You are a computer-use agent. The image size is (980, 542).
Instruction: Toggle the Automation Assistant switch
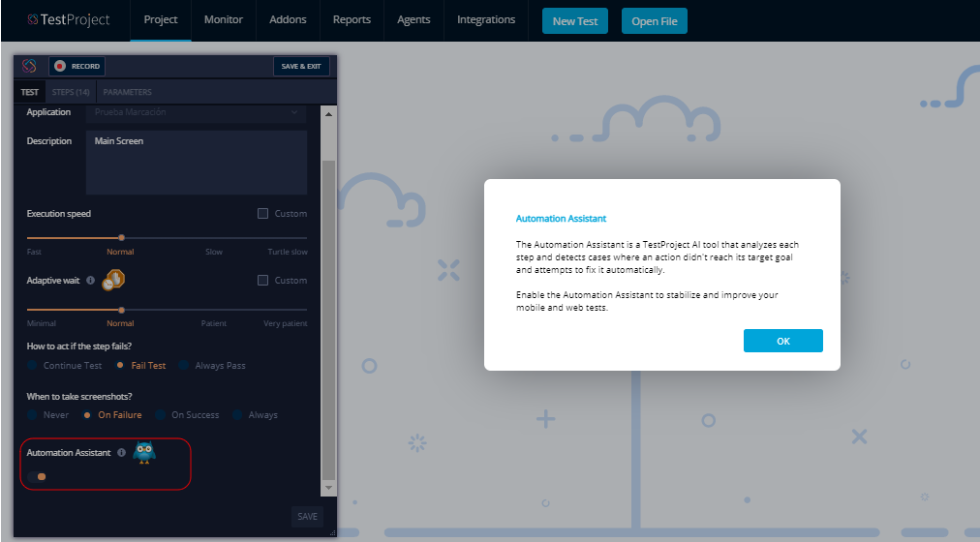[x=37, y=476]
